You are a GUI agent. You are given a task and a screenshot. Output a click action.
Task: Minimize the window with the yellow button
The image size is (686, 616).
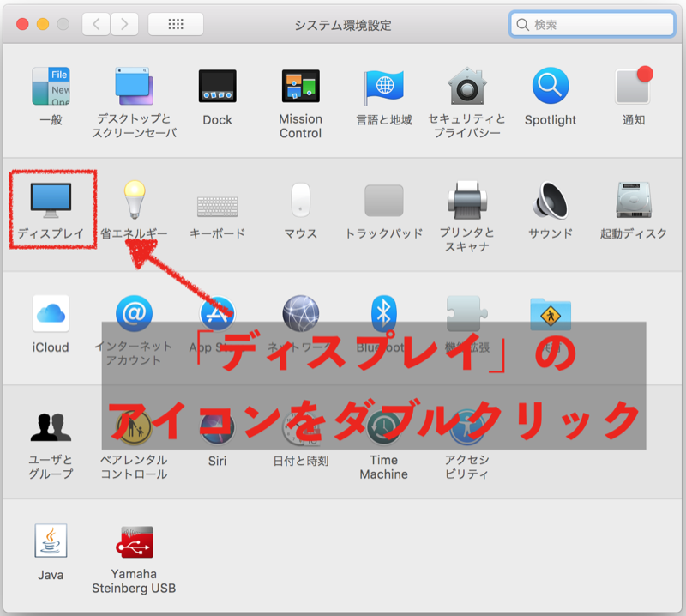tap(43, 24)
